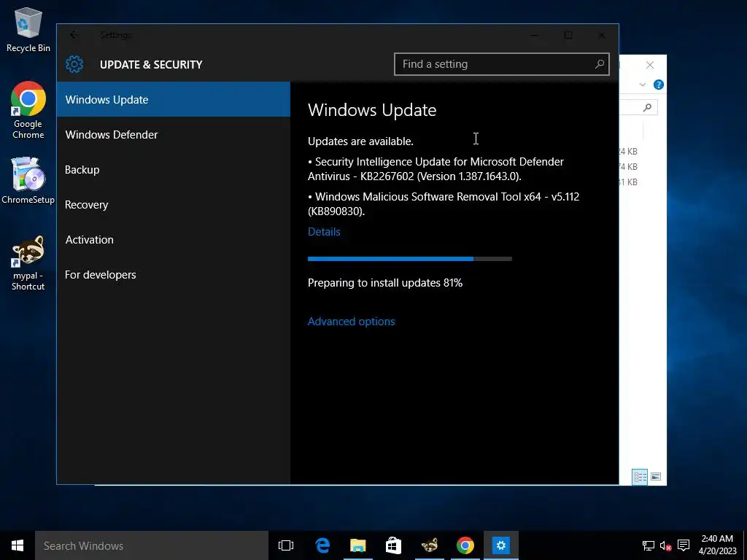Click the Windows Update heading text
This screenshot has height=560, width=747.
point(372,110)
